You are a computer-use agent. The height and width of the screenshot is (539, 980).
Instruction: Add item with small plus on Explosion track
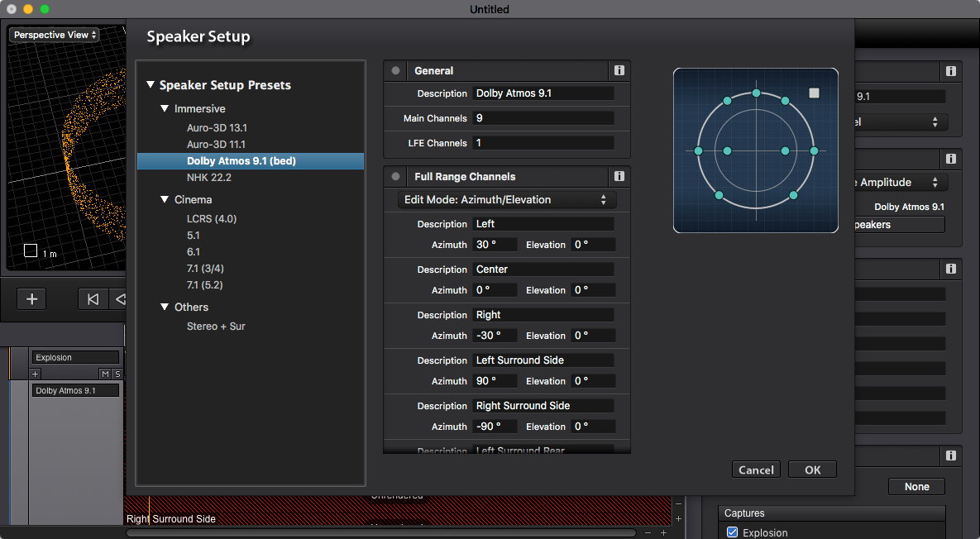pos(35,374)
